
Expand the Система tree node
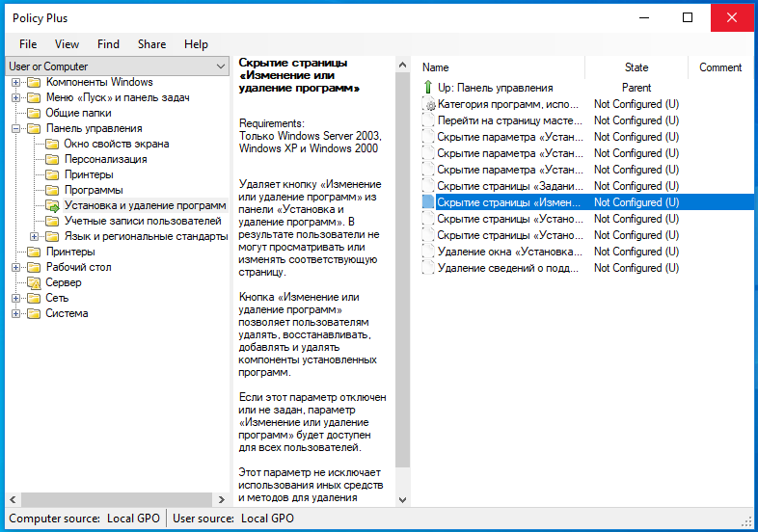click(x=16, y=314)
